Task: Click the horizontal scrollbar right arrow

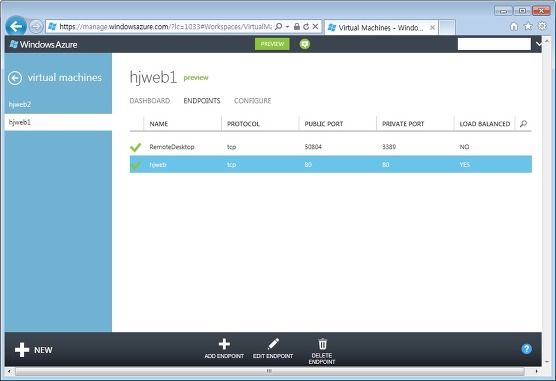Action: pyautogui.click(x=537, y=371)
